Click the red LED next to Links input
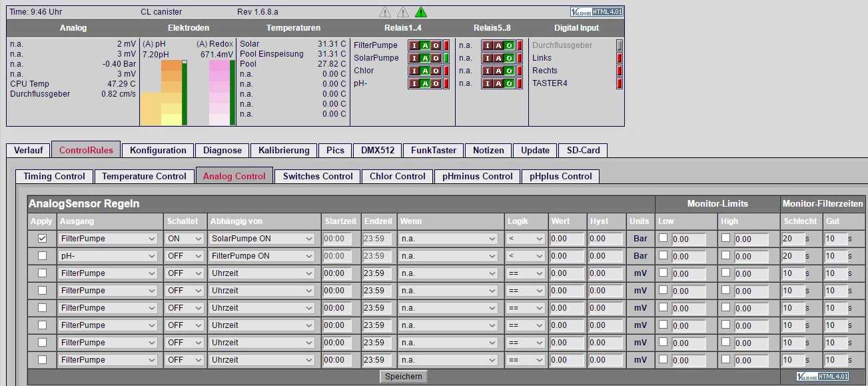The height and width of the screenshot is (386, 868). (x=620, y=58)
